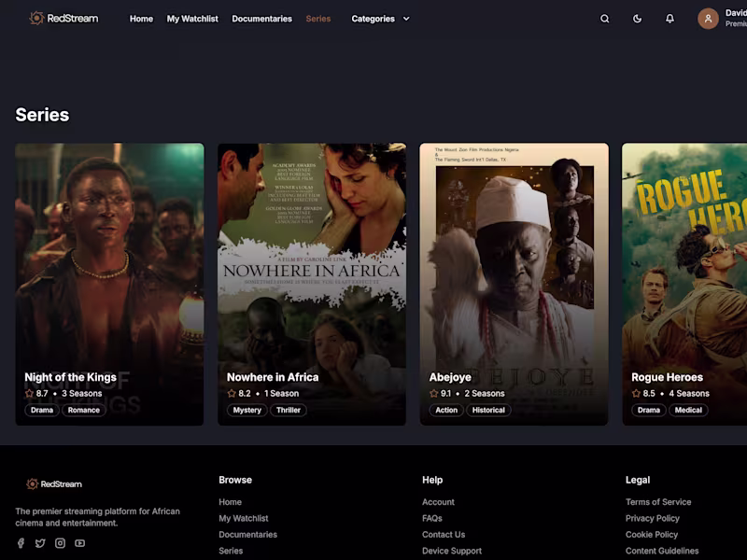Open Night of the Kings poster
This screenshot has height=560, width=747.
(x=109, y=285)
